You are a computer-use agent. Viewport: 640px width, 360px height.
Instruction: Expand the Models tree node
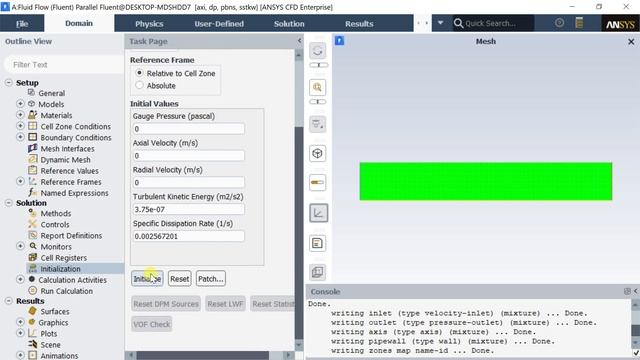click(x=20, y=104)
